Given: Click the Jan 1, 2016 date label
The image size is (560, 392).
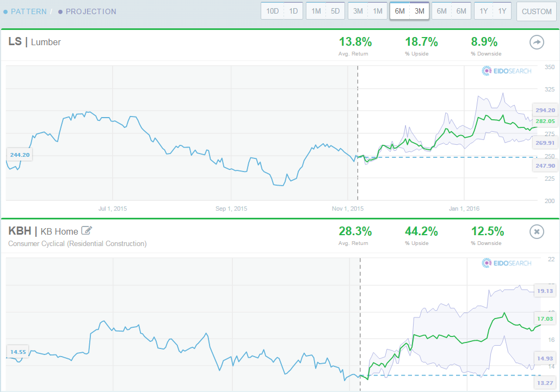Looking at the screenshot, I should pyautogui.click(x=464, y=209).
